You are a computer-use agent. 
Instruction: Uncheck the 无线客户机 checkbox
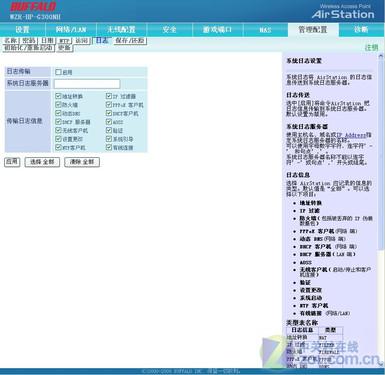(58, 130)
